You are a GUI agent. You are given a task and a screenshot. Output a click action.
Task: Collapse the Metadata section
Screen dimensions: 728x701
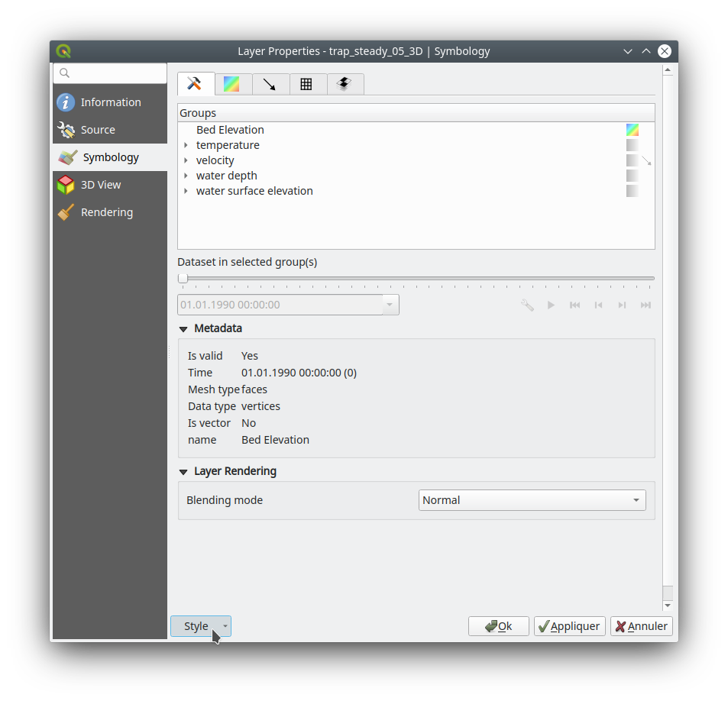point(183,329)
